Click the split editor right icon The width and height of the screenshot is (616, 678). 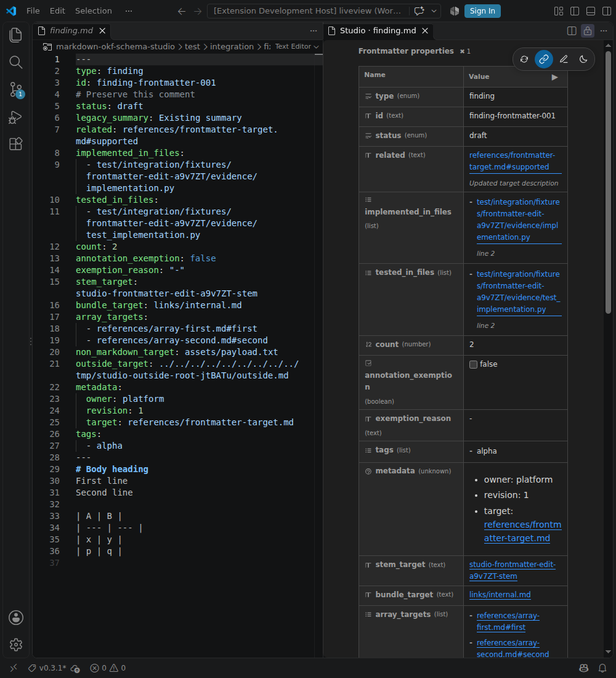tap(572, 31)
